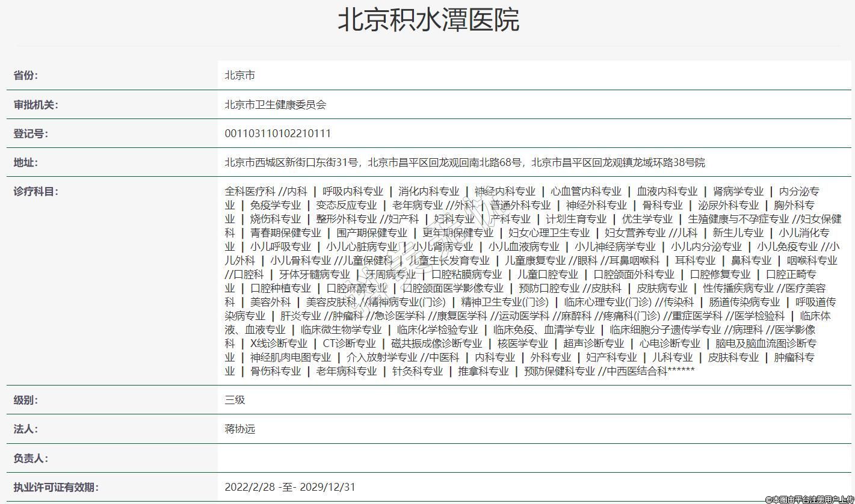Select the legal person name 蒋协远
The image size is (855, 504).
click(x=239, y=429)
